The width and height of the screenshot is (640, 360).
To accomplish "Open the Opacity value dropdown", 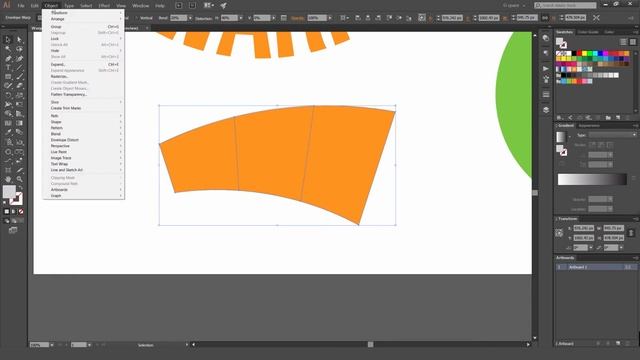I will [330, 18].
